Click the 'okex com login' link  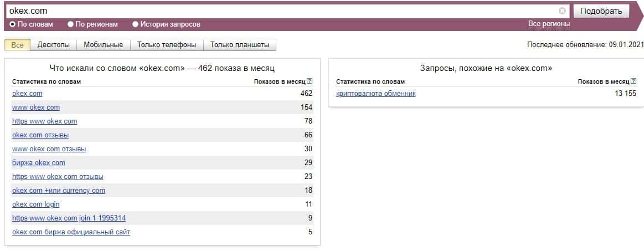coord(36,204)
